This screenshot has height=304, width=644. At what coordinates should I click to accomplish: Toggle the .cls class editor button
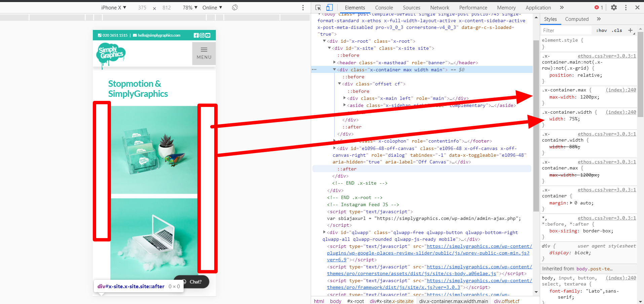coord(617,30)
